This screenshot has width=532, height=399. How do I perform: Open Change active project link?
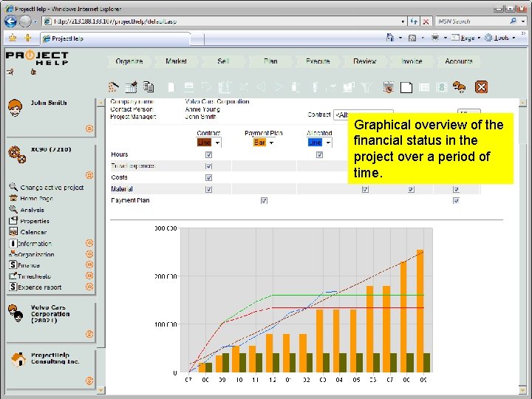pyautogui.click(x=52, y=187)
